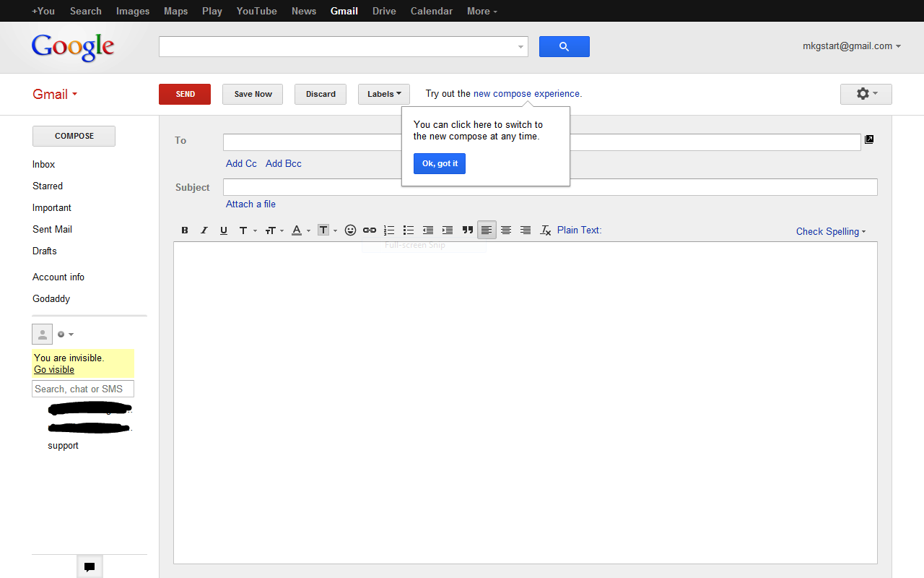The height and width of the screenshot is (578, 924).
Task: Click into the message body area
Action: (x=526, y=402)
